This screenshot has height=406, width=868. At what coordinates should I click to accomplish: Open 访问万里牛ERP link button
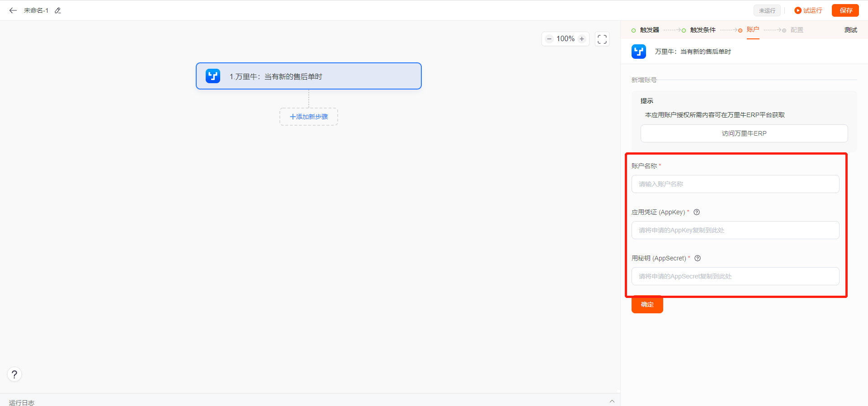click(744, 133)
